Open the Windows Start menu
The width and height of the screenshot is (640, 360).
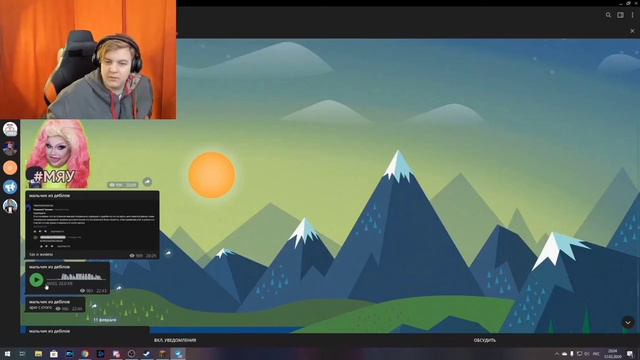pos(7,354)
